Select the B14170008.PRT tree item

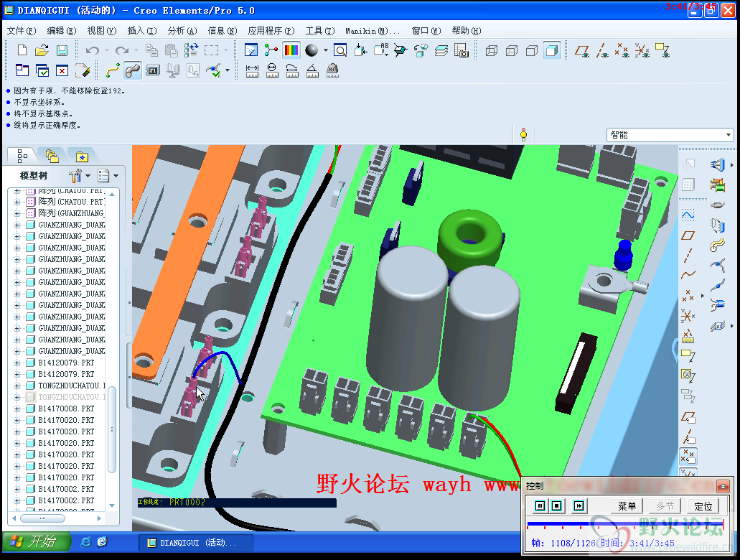pyautogui.click(x=65, y=409)
